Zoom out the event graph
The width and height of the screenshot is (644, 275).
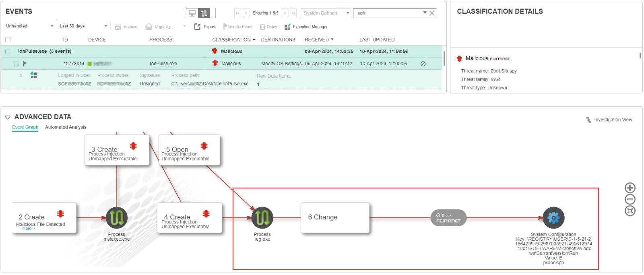pos(630,199)
